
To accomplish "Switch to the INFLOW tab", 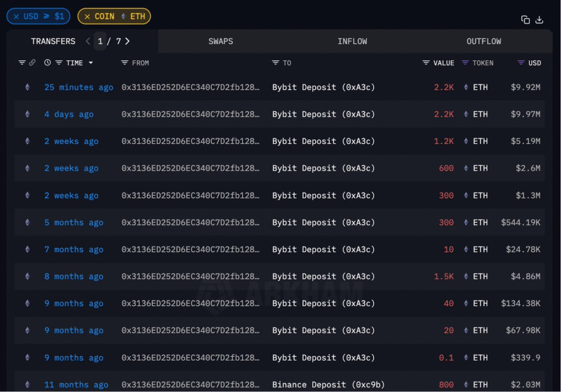I will tap(352, 41).
